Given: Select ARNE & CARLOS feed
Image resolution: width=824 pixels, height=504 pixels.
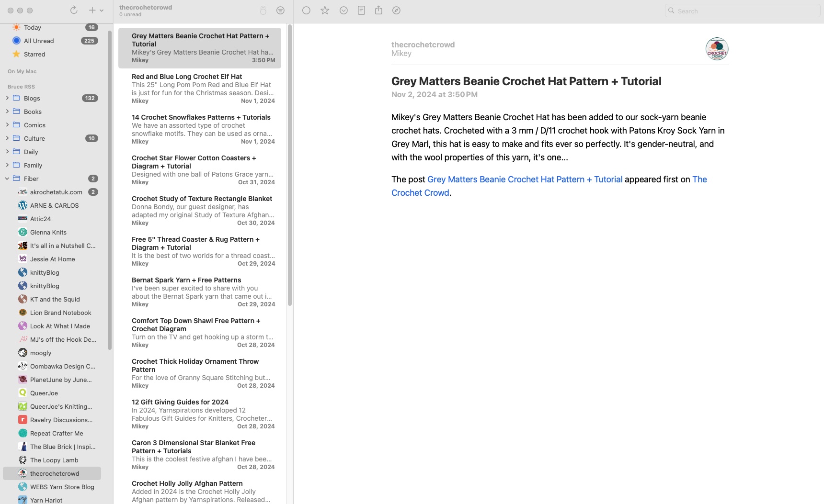Looking at the screenshot, I should pyautogui.click(x=52, y=205).
